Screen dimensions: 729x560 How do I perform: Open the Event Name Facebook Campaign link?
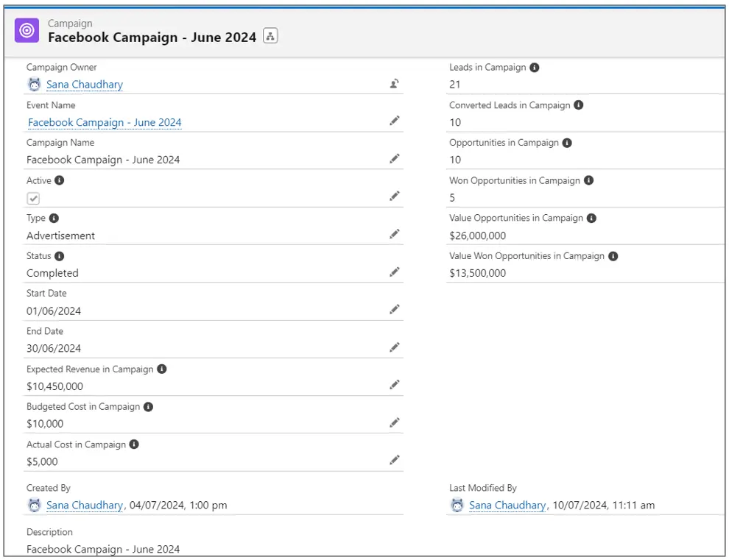click(x=105, y=122)
